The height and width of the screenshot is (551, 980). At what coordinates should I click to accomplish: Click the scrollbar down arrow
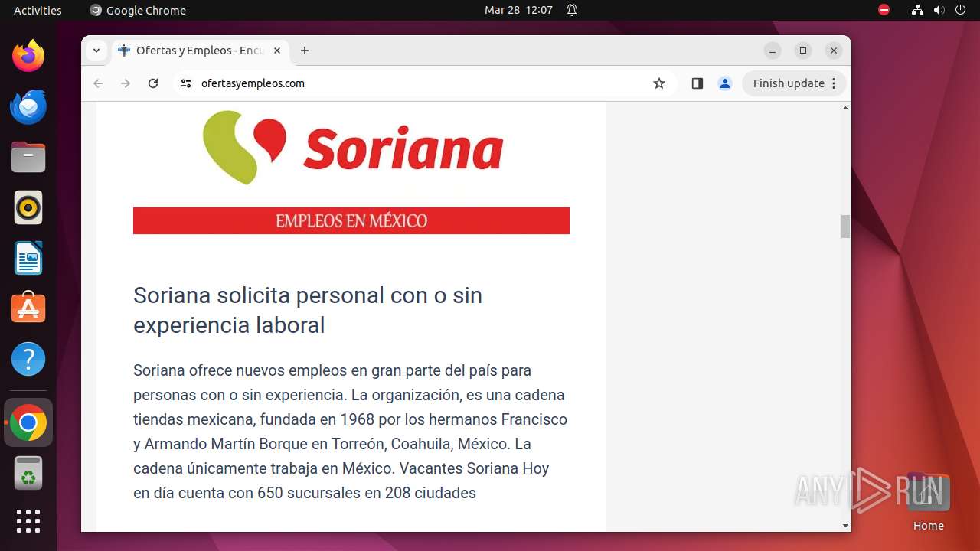845,526
